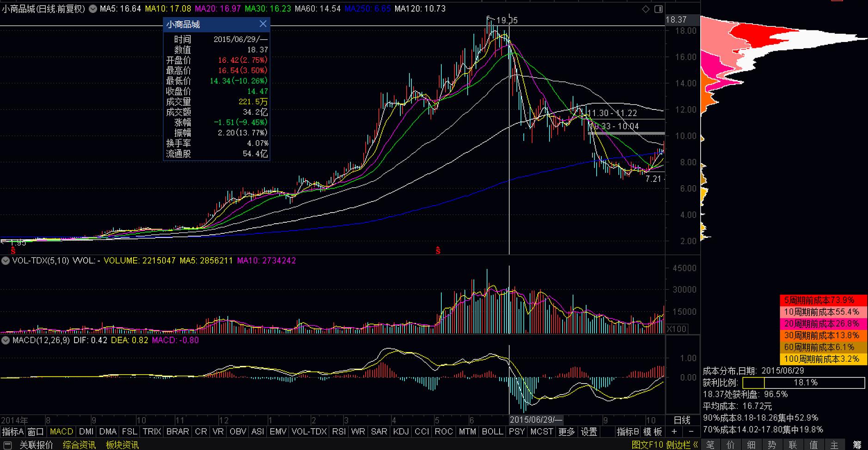Click the zoom in plus button
Image resolution: width=868 pixels, height=450 pixels.
tap(674, 432)
